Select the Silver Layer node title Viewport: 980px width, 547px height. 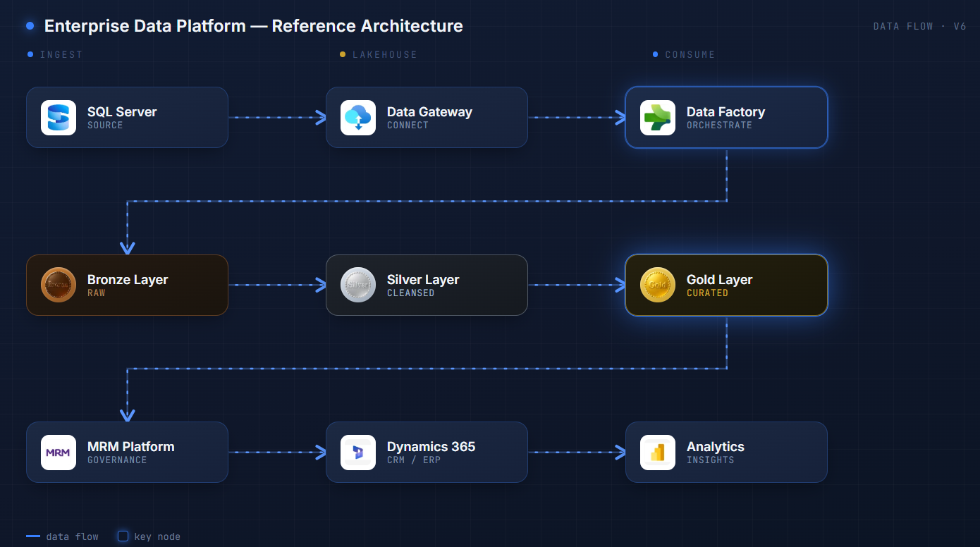pyautogui.click(x=423, y=280)
